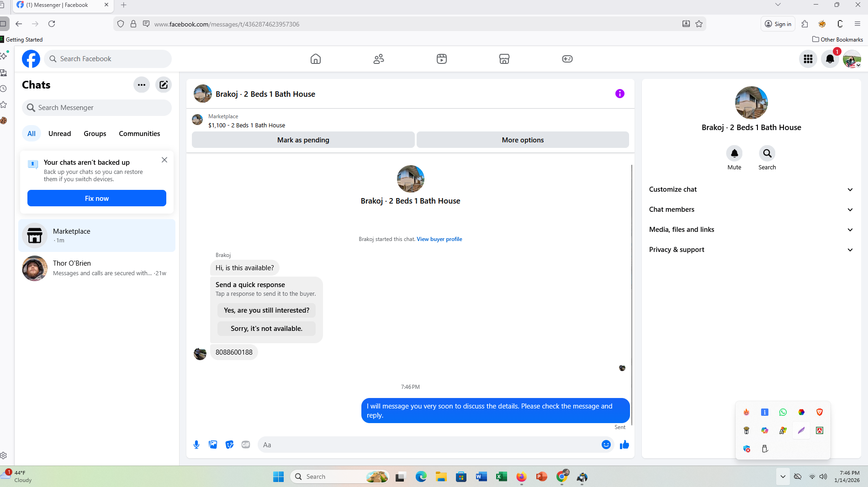Open a new browser tab
The width and height of the screenshot is (868, 487).
(x=123, y=5)
